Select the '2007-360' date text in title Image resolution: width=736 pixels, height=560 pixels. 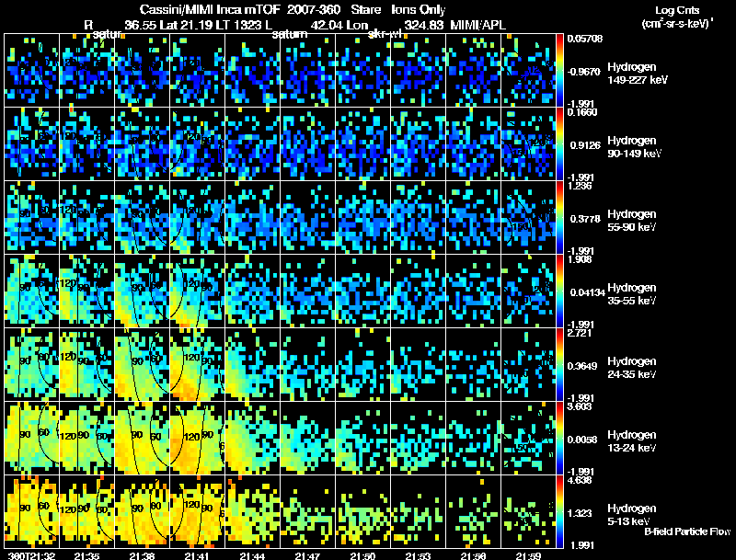314,9
